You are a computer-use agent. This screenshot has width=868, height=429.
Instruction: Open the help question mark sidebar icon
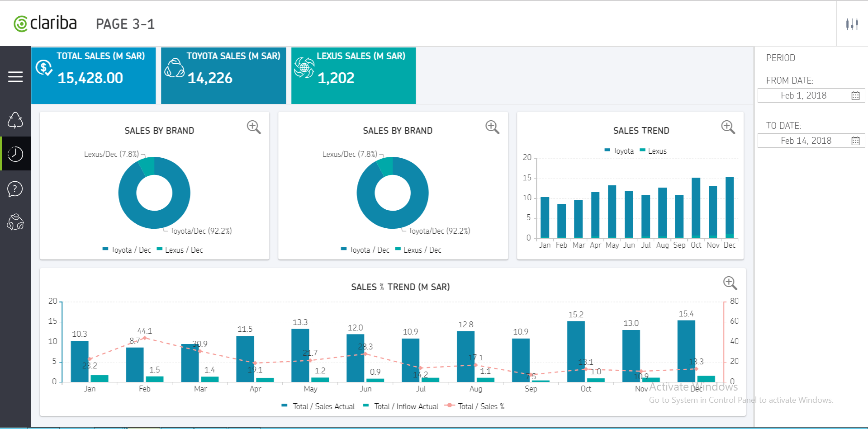pos(15,189)
